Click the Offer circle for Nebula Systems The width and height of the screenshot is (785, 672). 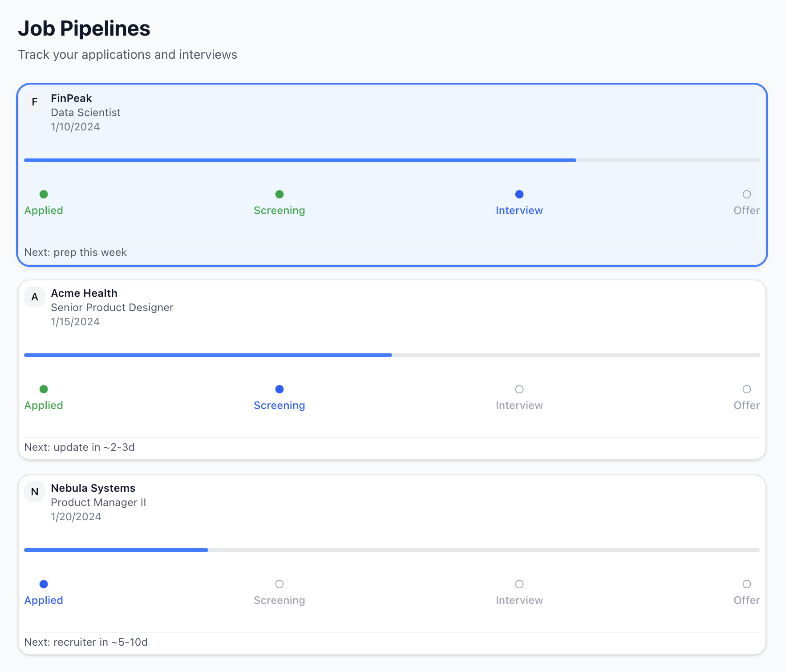746,584
